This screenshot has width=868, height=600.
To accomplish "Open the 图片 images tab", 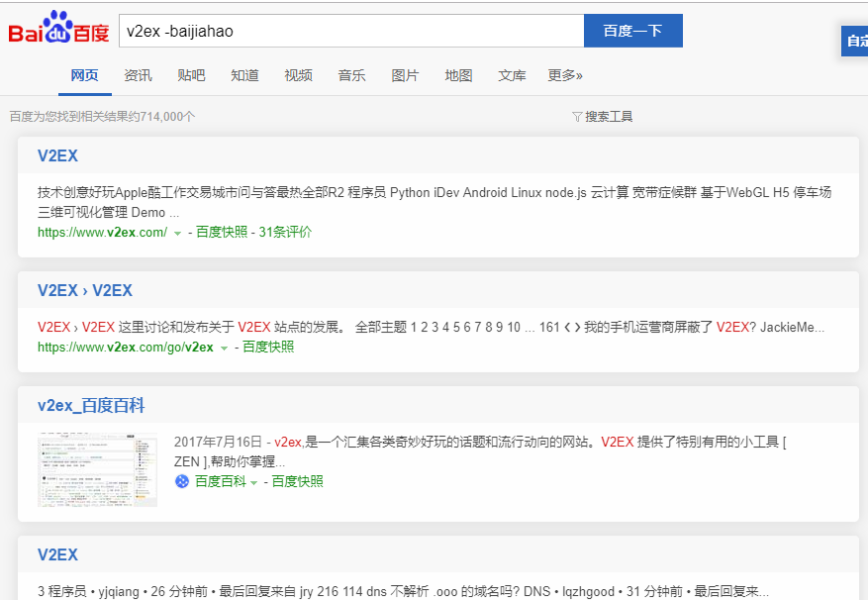I will pos(405,76).
